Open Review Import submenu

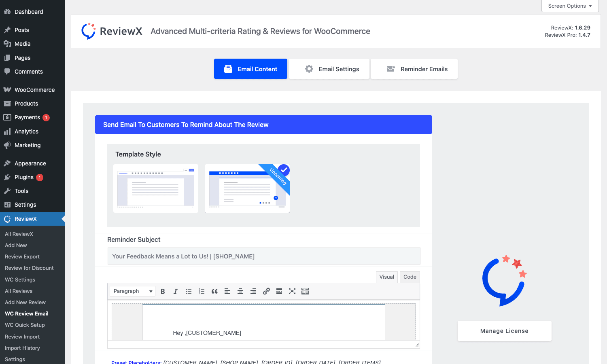coord(22,336)
